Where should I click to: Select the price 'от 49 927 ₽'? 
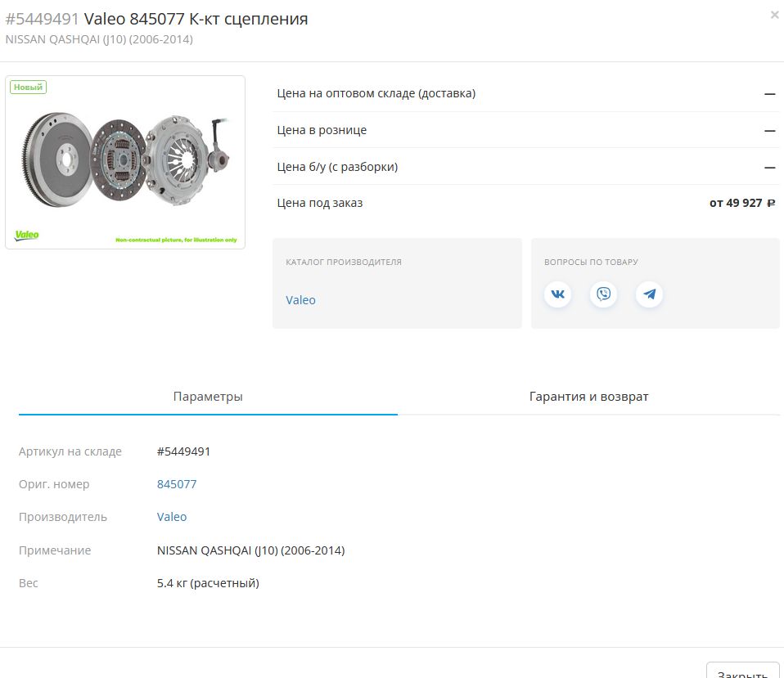[x=742, y=204]
